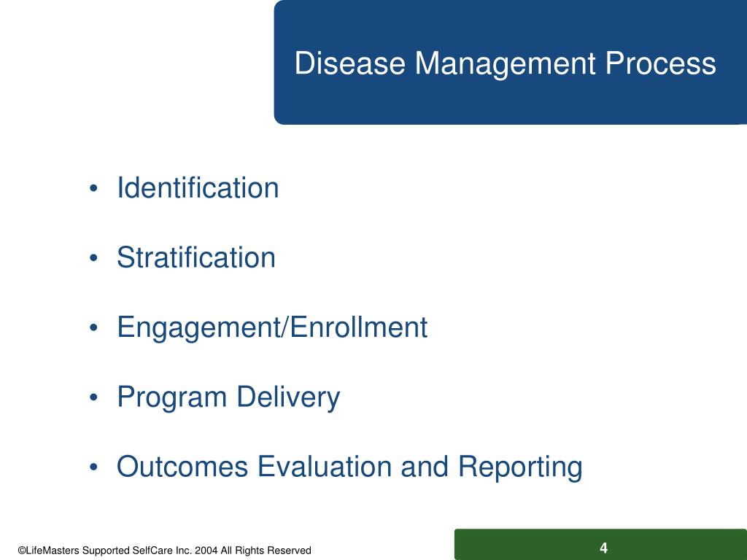
Task: Click the LifeMasters copyright footer text
Action: coord(164,551)
